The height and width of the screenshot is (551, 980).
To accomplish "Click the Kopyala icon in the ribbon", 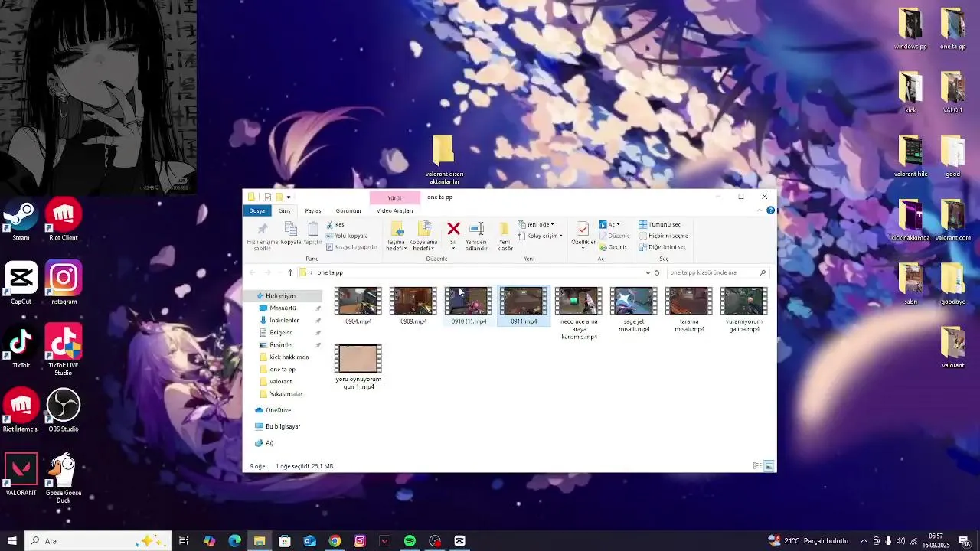I will point(291,229).
